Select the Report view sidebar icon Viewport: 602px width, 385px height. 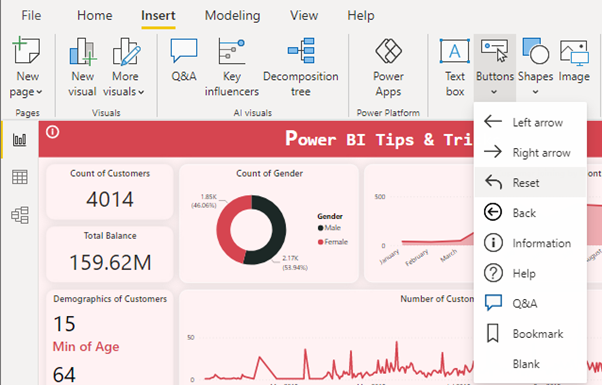[20, 139]
